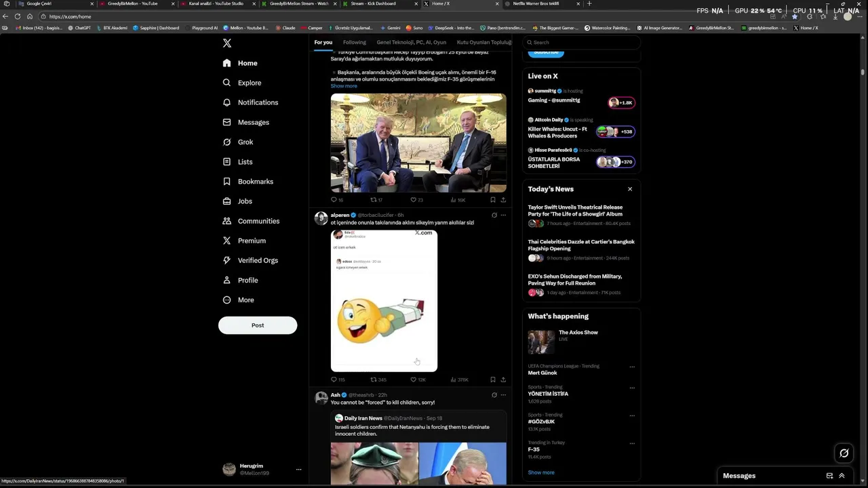Open more options on alperen's post
Viewport: 868px width, 488px height.
503,215
